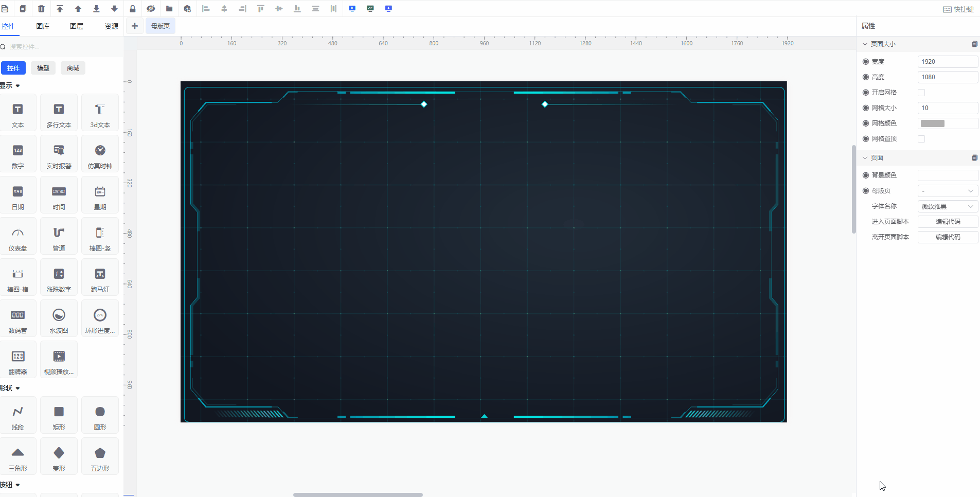Click the lock icon in toolbar
Image resolution: width=980 pixels, height=497 pixels.
pos(133,9)
